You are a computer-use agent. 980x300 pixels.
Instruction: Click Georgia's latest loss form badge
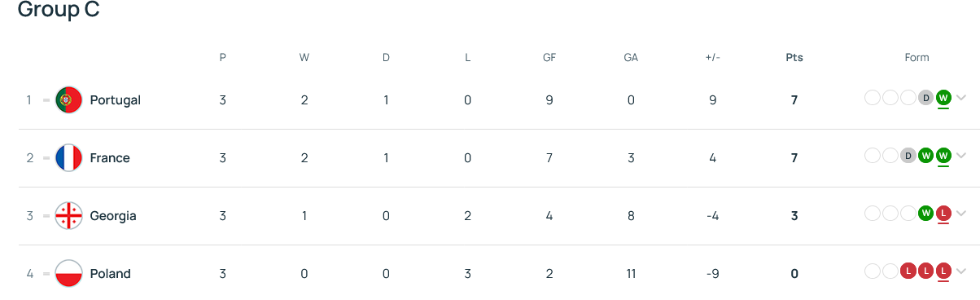943,214
